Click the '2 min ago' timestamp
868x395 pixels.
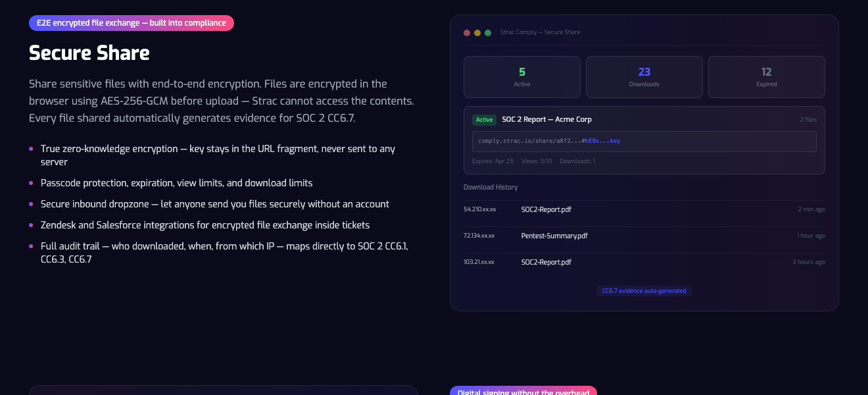(x=811, y=209)
